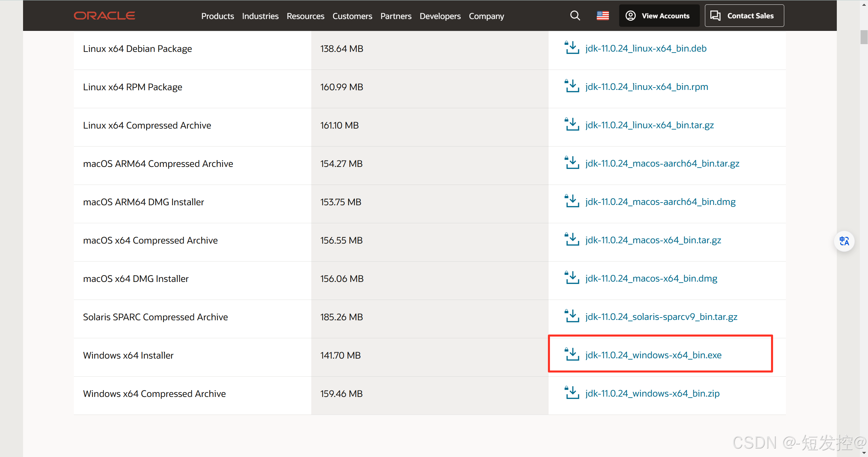Open the Partners menu
868x457 pixels.
click(x=396, y=16)
